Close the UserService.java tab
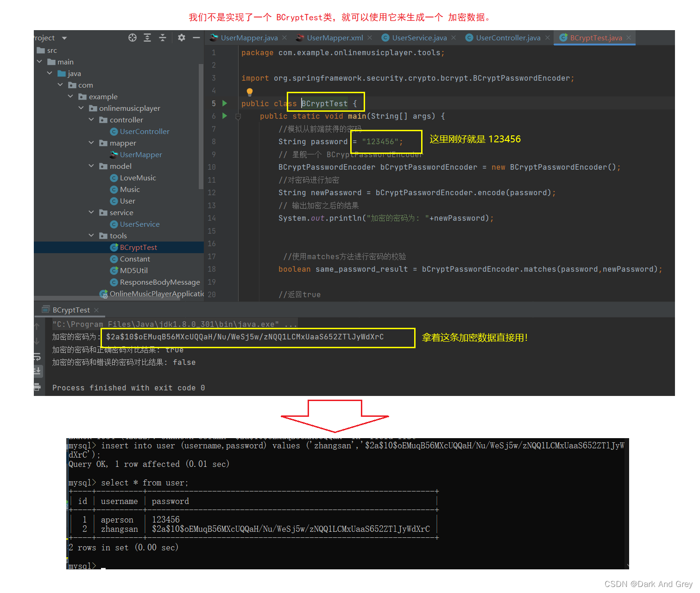 point(454,38)
